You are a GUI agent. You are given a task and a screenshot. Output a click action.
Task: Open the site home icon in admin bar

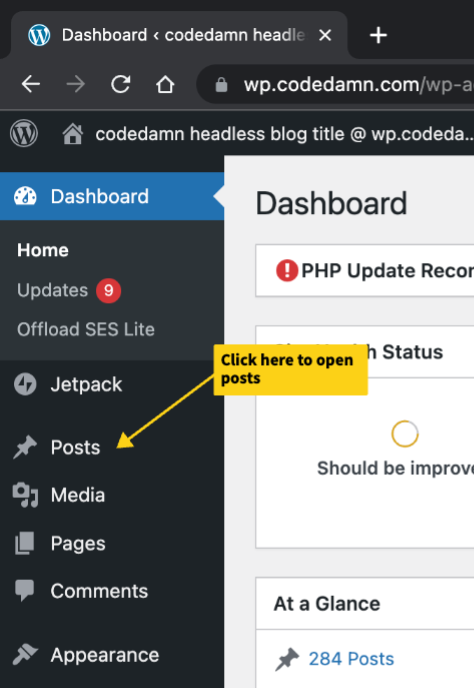72,134
